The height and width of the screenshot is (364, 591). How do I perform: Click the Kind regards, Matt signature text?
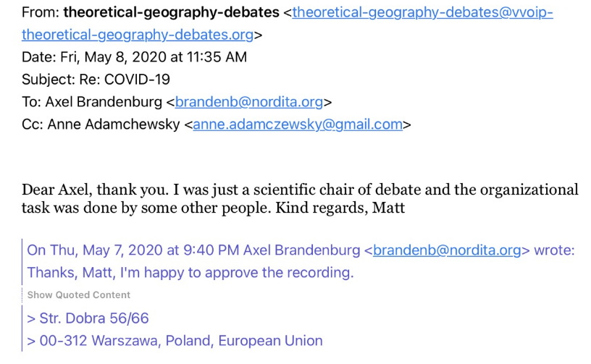pos(340,208)
